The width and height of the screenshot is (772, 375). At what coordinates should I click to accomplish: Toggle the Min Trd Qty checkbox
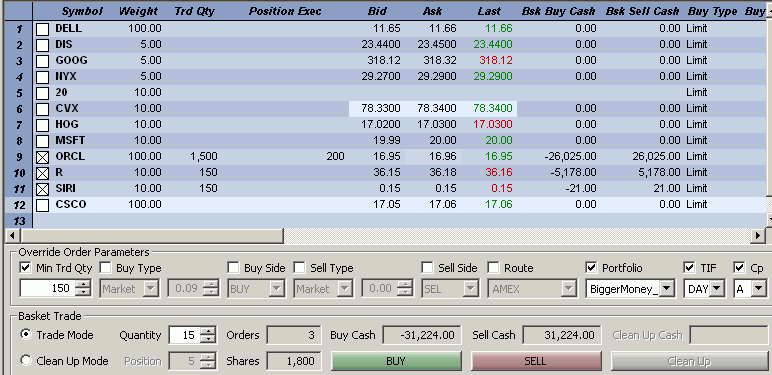pyautogui.click(x=25, y=268)
